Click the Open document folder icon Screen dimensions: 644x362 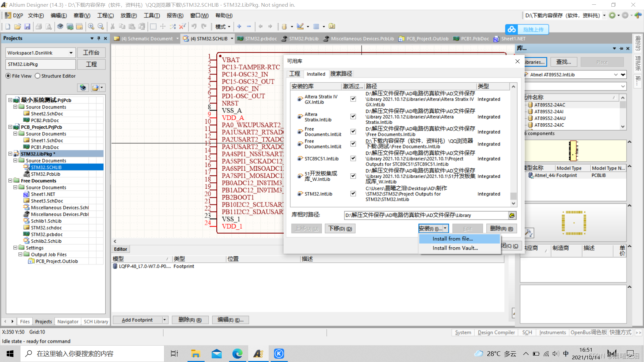point(17,26)
